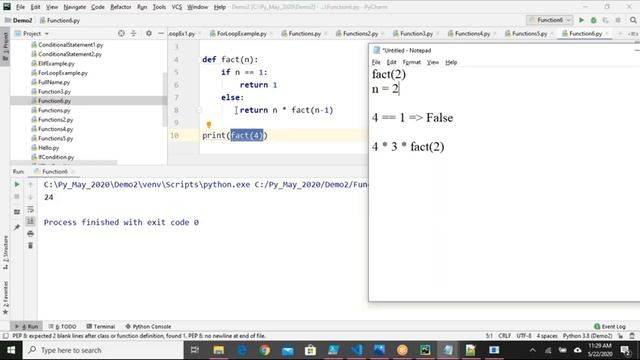Click the Project tree vertical scrollbar
The width and height of the screenshot is (640, 360).
click(x=165, y=100)
